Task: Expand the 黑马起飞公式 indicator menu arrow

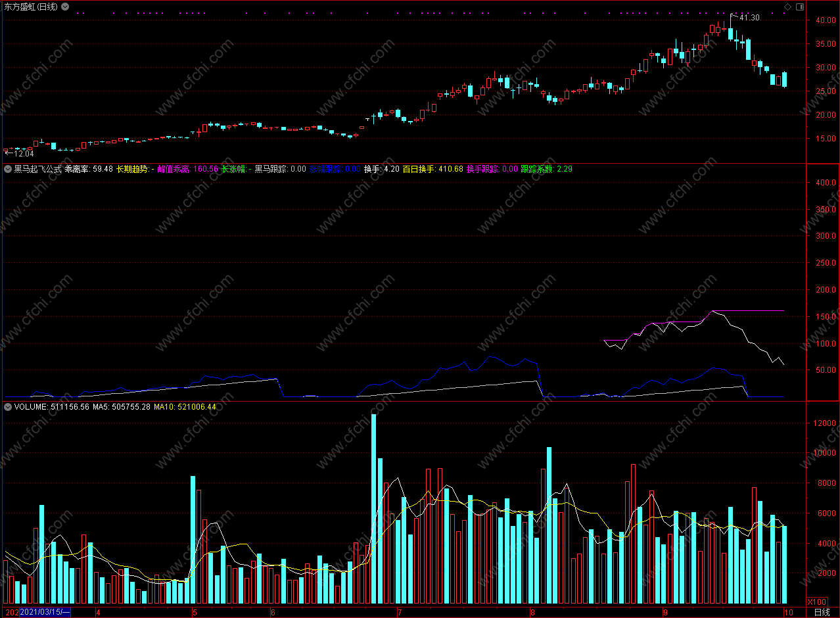Action: (8, 169)
